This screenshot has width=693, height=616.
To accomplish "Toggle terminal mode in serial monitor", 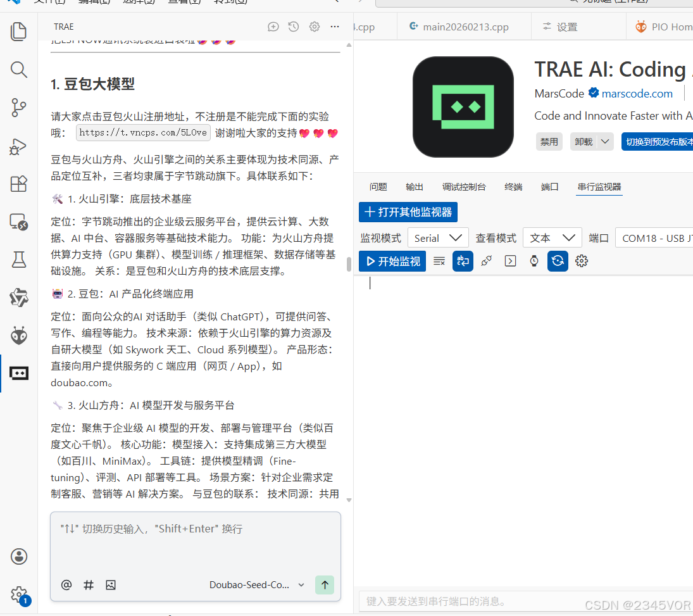I will tap(510, 261).
